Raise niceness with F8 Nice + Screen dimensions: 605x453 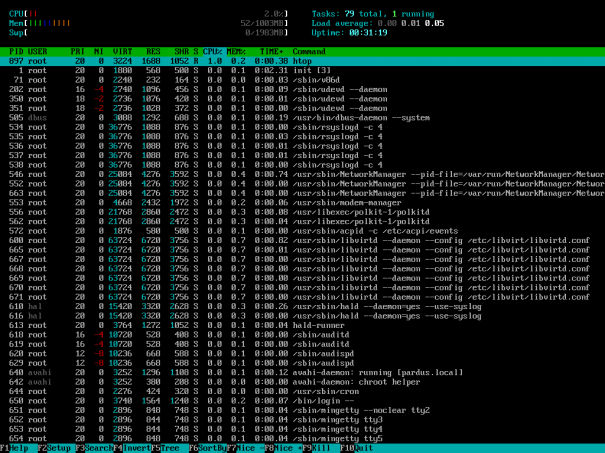pos(283,448)
